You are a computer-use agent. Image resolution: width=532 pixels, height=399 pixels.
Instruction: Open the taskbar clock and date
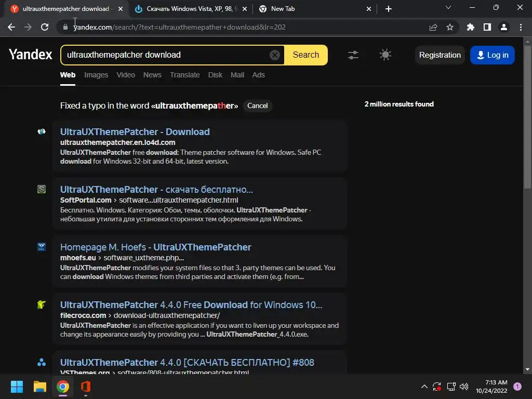pos(491,387)
